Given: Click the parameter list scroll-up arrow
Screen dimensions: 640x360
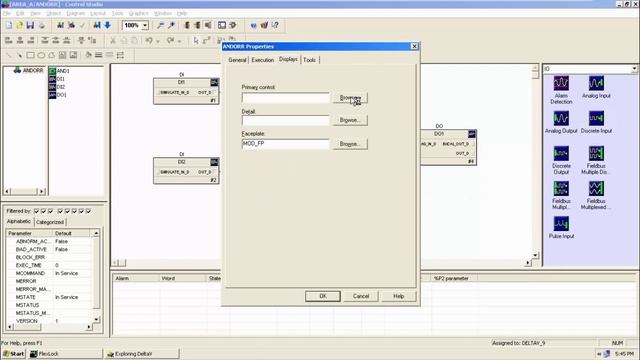Looking at the screenshot, I should coord(96,233).
